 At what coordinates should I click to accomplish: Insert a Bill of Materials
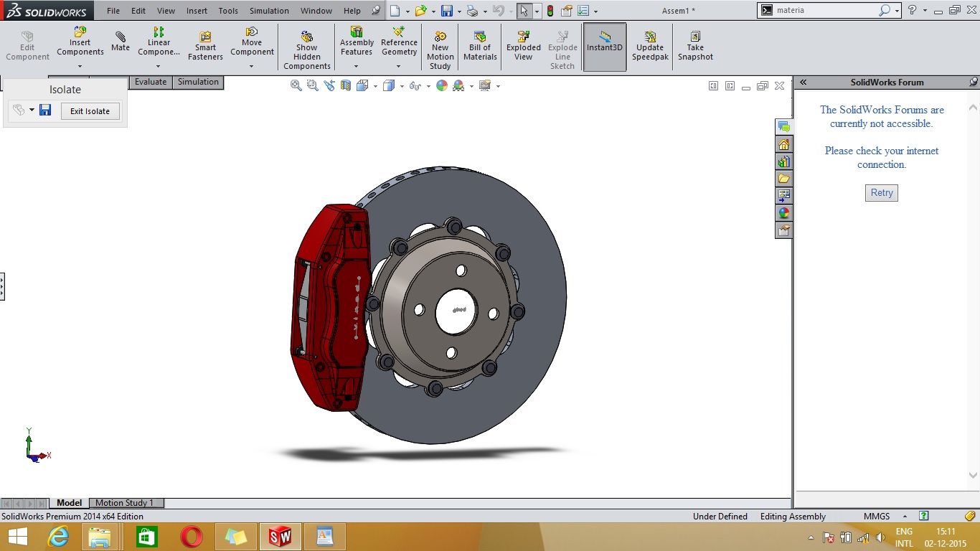coord(480,47)
